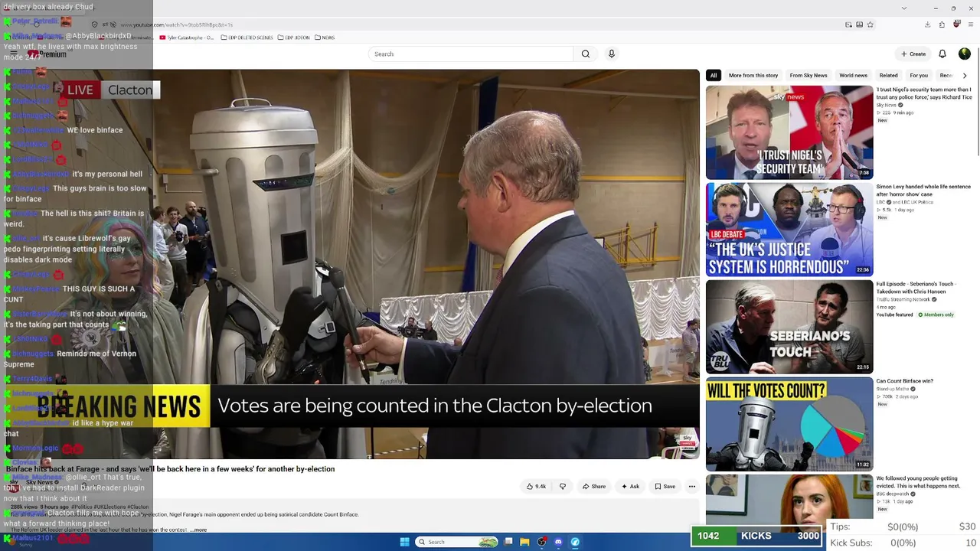Image resolution: width=980 pixels, height=551 pixels.
Task: Open 'Can Count Binface win?' video title
Action: click(904, 381)
